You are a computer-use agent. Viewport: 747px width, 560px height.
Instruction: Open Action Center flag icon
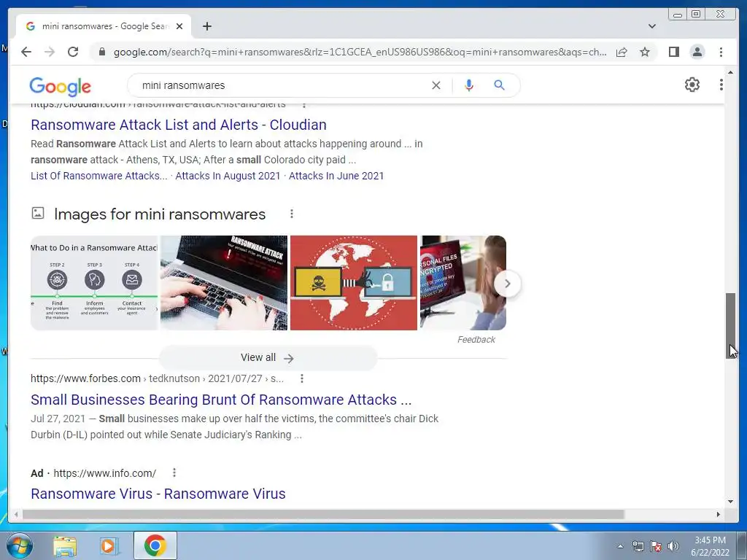coord(656,546)
